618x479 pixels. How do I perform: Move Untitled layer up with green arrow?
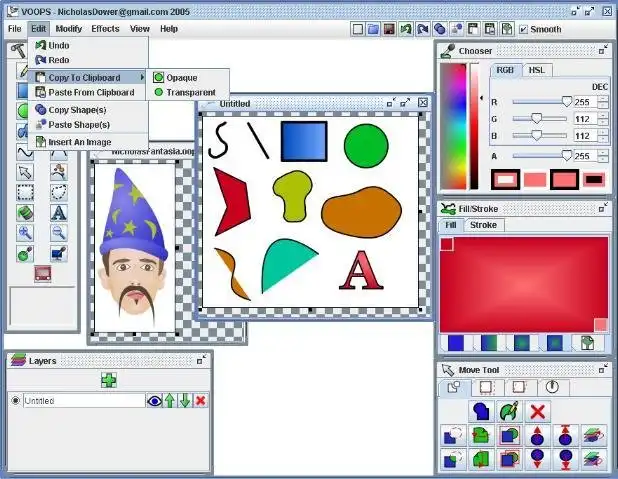tap(170, 401)
